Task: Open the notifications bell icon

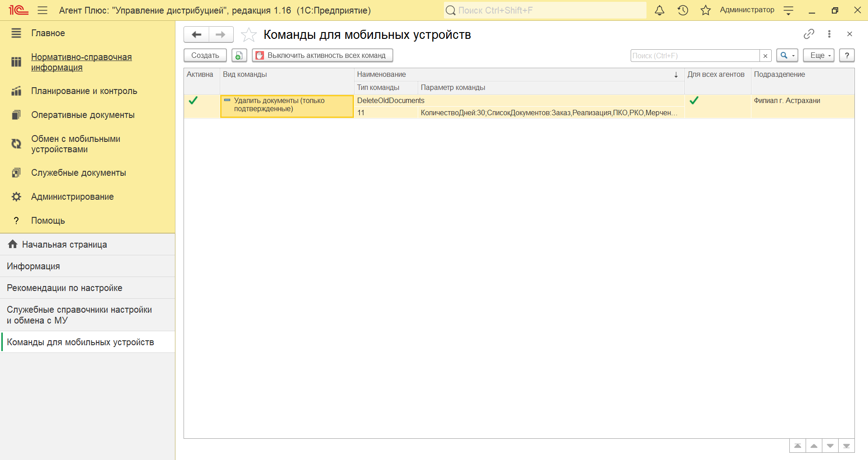Action: 660,10
